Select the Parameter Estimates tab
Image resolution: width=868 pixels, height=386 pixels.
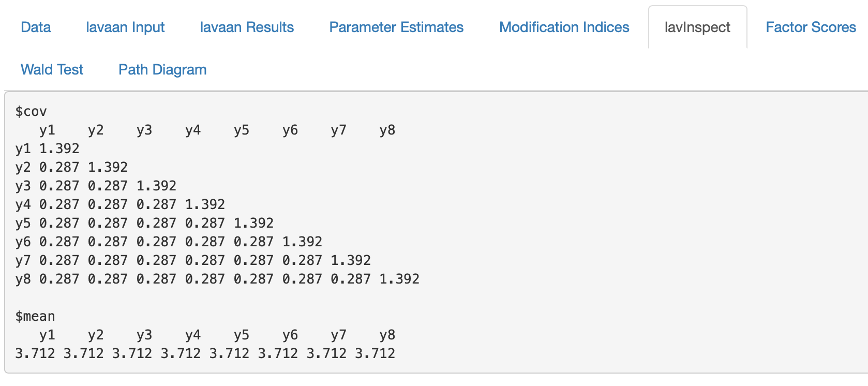[396, 27]
